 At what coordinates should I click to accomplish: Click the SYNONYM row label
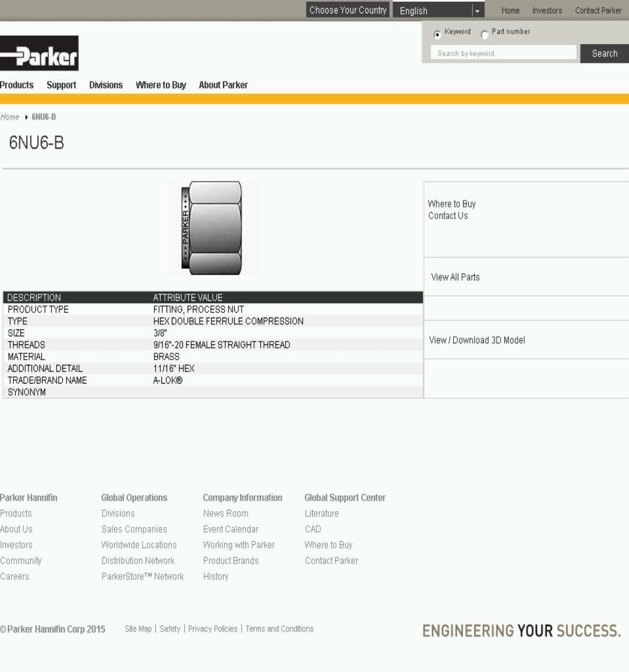pos(27,392)
